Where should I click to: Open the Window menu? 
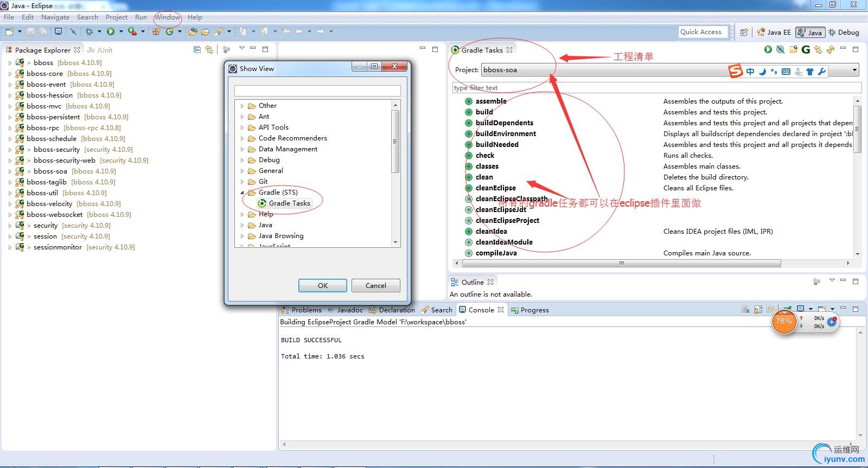pos(167,17)
